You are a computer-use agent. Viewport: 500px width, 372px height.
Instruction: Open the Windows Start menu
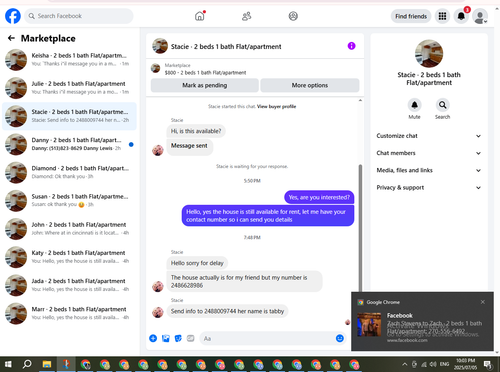8,364
